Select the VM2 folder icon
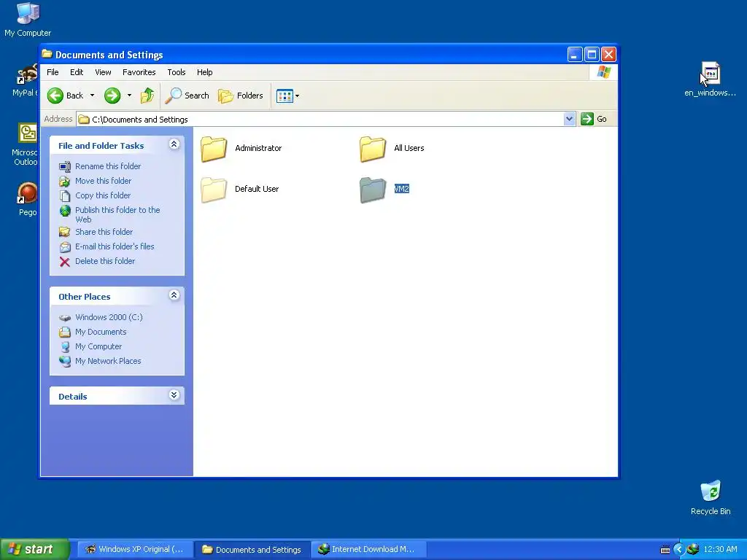The height and width of the screenshot is (560, 747). [x=373, y=190]
